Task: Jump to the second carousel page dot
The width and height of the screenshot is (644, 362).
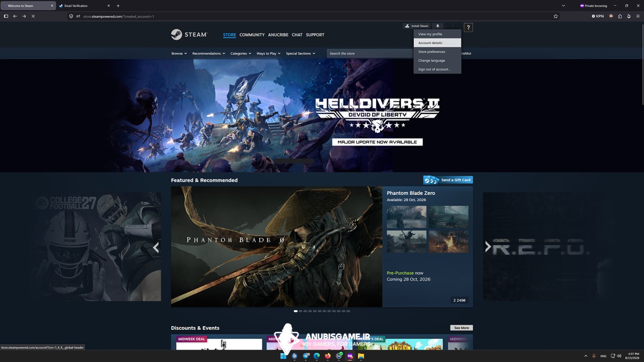Action: tap(301, 311)
